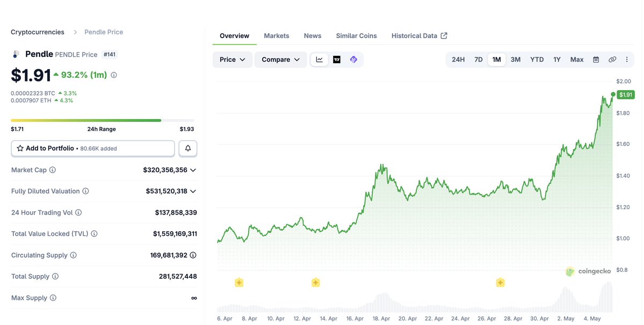Screen dimensions: 644x325
Task: Open info icon next to Total Value Locked
Action: 94,234
